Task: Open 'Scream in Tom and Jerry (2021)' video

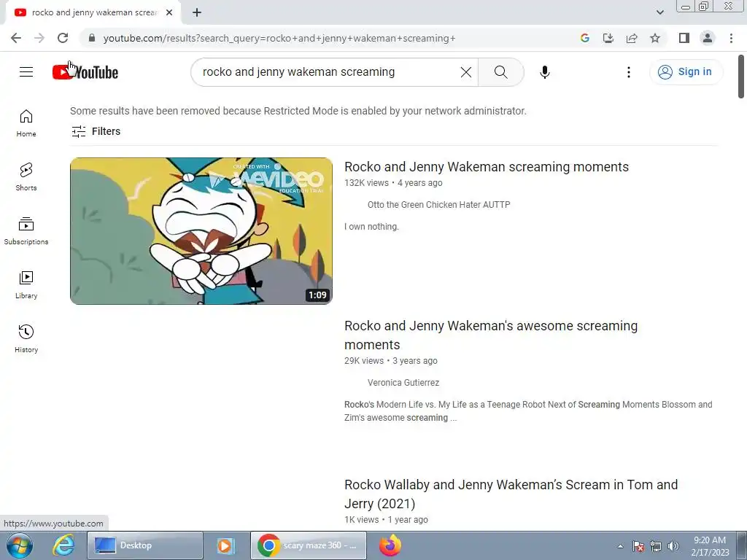Action: point(511,494)
